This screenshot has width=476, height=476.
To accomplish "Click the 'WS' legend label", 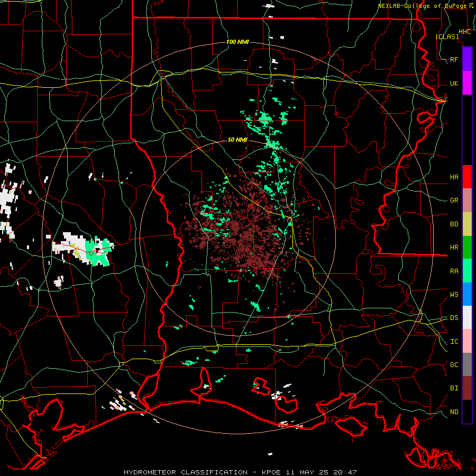I will [454, 294].
